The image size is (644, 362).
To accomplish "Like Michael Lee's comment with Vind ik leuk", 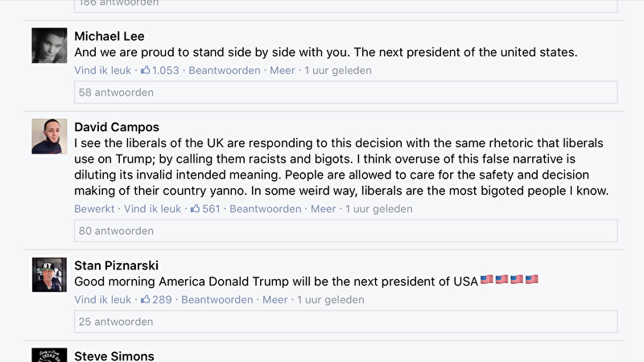I will point(103,70).
